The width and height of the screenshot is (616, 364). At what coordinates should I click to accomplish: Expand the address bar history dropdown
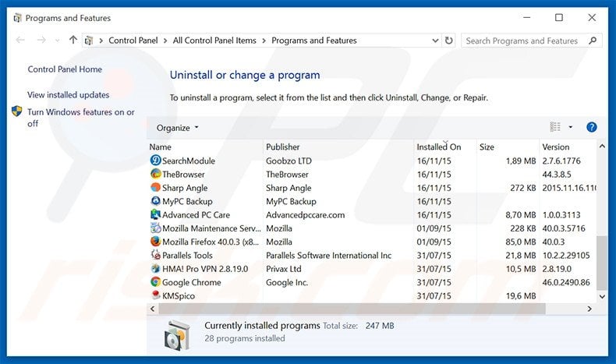(435, 41)
